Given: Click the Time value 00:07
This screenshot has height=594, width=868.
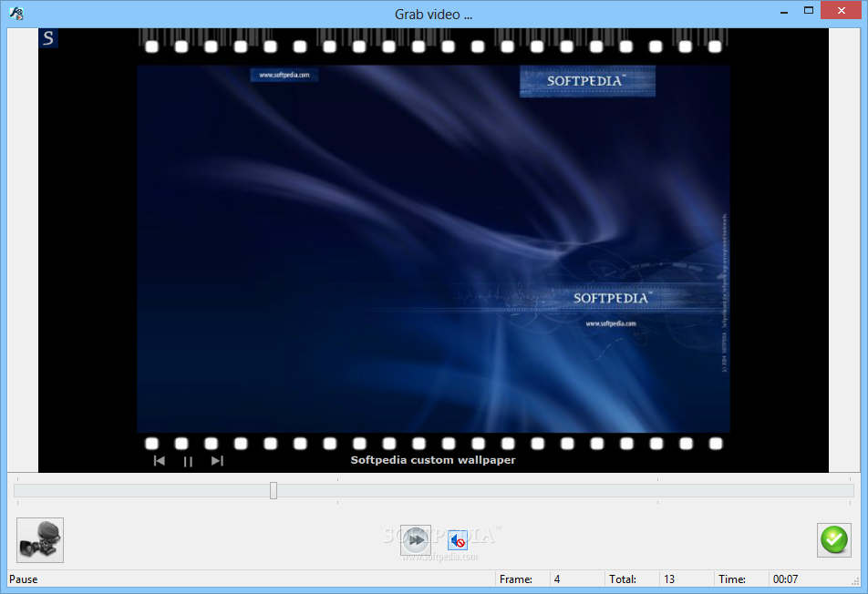Looking at the screenshot, I should pyautogui.click(x=786, y=579).
